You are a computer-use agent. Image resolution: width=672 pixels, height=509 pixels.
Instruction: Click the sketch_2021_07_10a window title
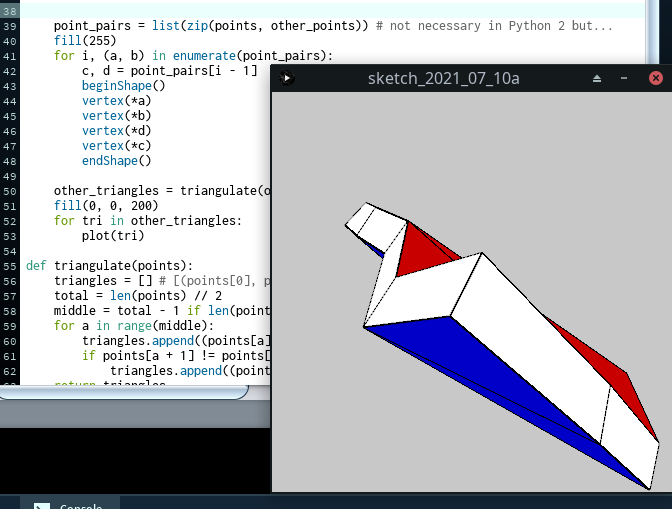point(444,78)
